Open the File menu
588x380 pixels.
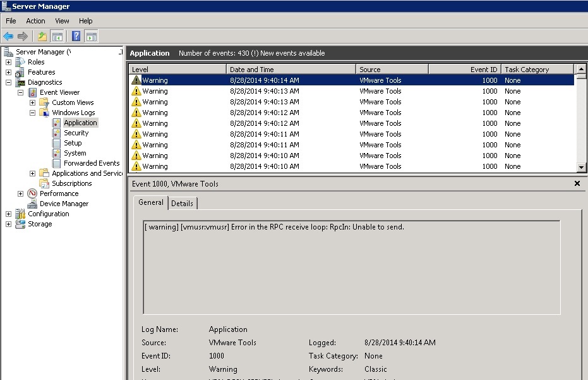(11, 21)
